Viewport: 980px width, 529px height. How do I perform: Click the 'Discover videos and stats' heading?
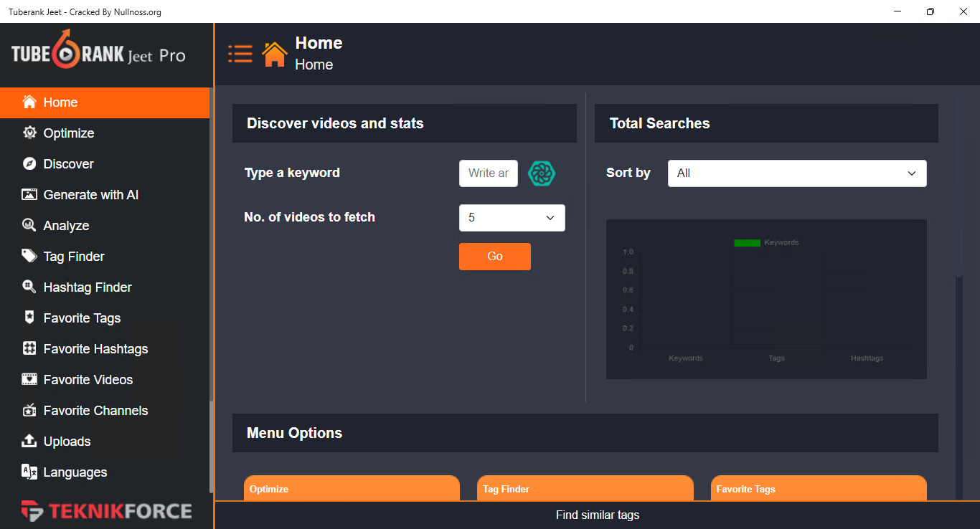coord(335,123)
